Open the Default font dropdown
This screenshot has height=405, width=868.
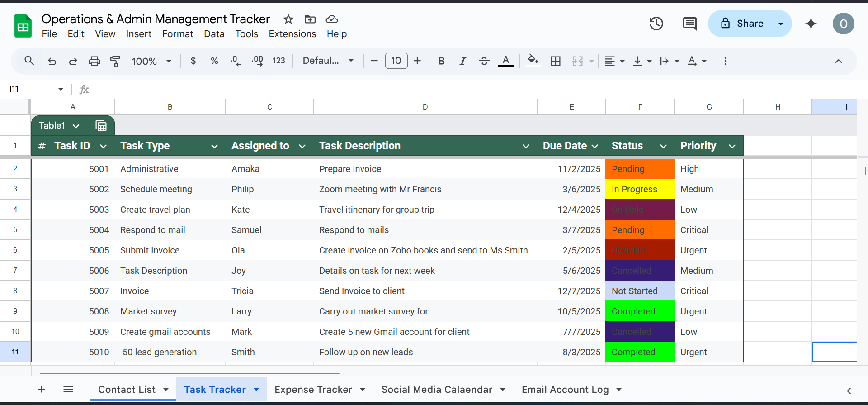[x=328, y=61]
